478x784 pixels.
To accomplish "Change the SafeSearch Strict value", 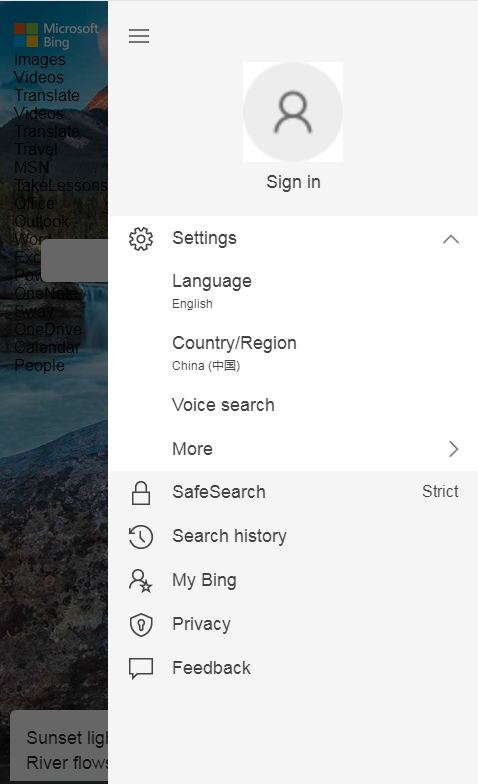I will point(440,492).
